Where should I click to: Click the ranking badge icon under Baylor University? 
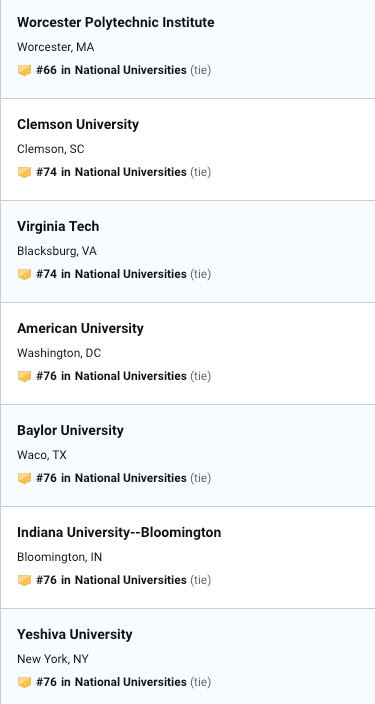click(x=24, y=478)
